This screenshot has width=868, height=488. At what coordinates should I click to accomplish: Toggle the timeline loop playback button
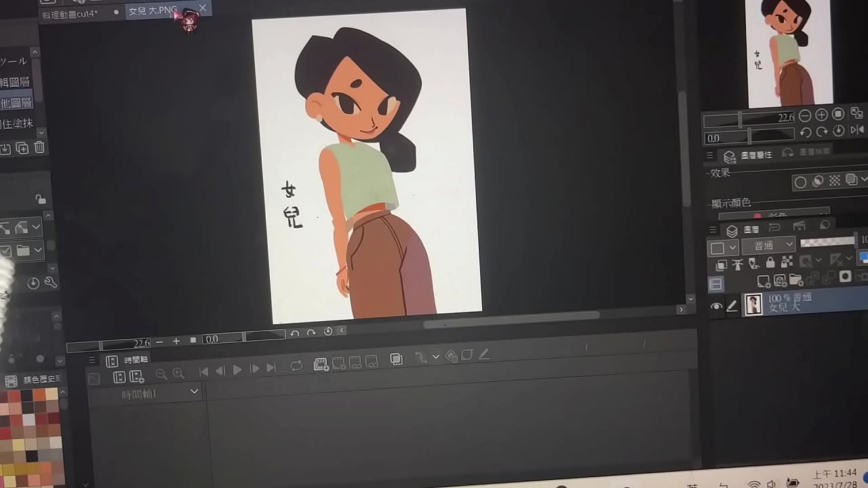[296, 366]
